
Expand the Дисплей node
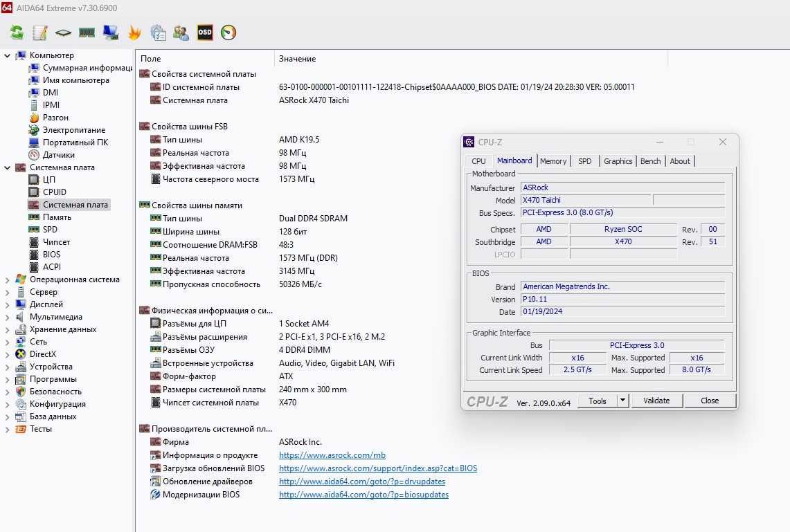[7, 304]
